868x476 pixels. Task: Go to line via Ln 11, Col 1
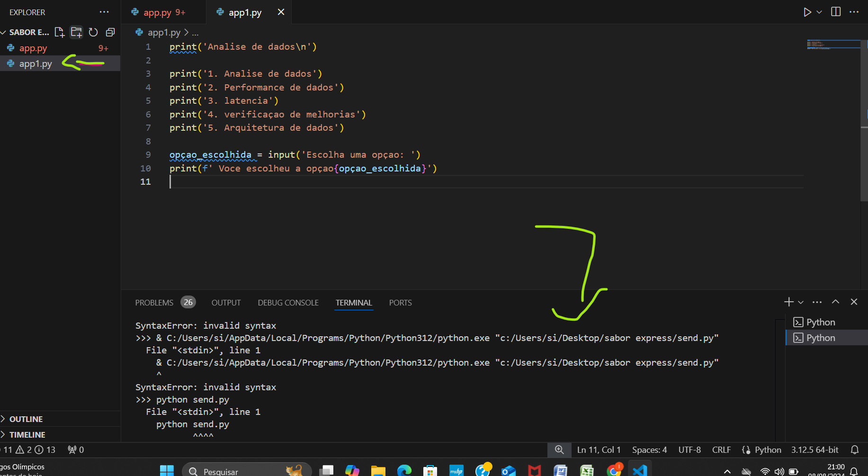pos(599,449)
